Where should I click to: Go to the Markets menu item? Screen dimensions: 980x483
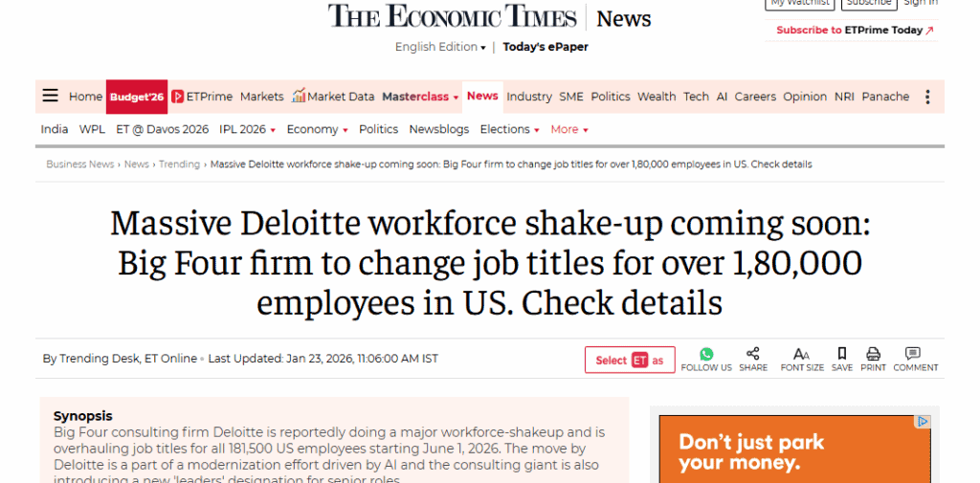tap(261, 97)
